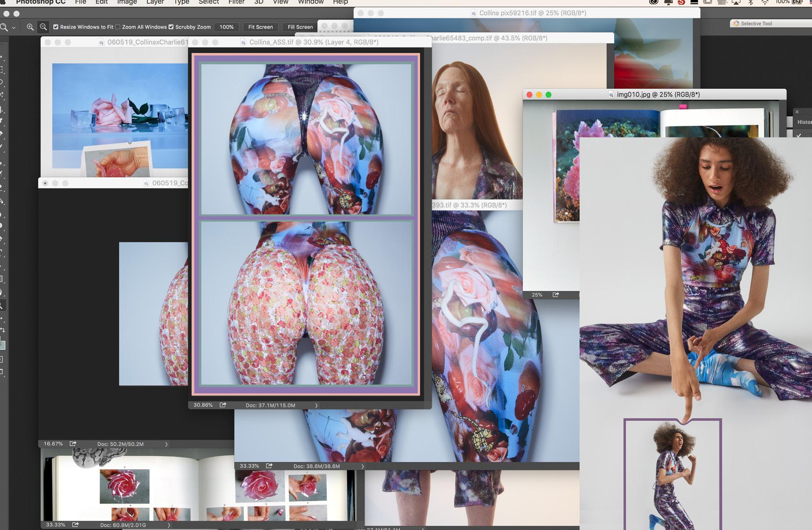Click the Collina pix59216.tif window title
This screenshot has height=530, width=812.
(533, 13)
